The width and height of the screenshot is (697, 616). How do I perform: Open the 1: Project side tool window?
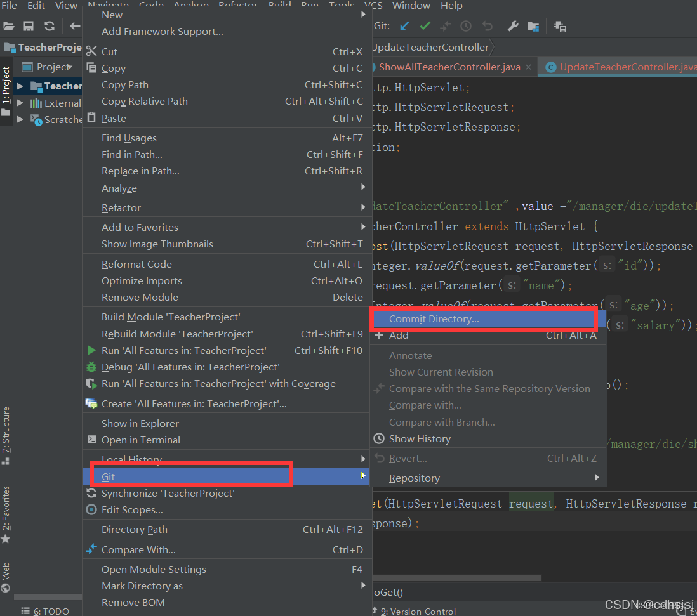point(6,91)
